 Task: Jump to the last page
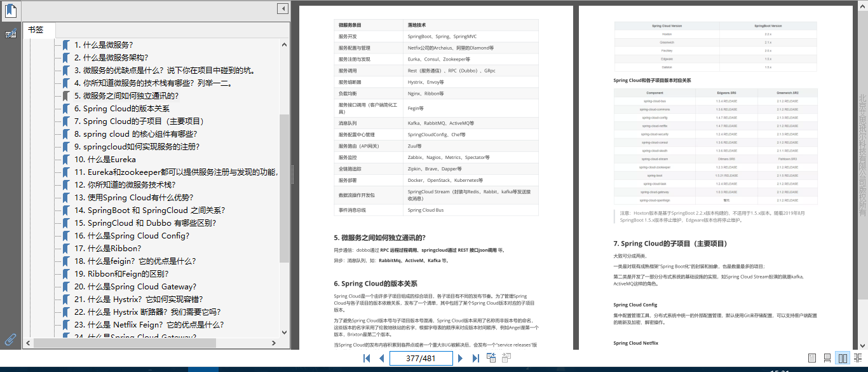(475, 359)
